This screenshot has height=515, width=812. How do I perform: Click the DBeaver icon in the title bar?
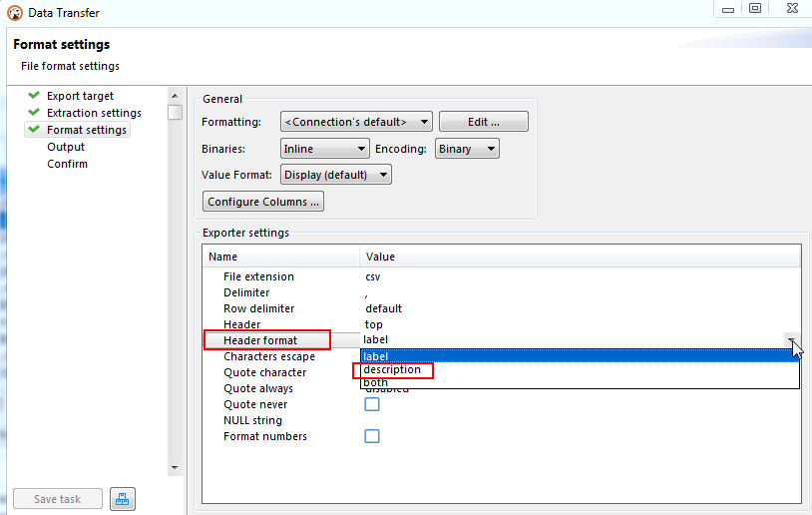coord(15,13)
